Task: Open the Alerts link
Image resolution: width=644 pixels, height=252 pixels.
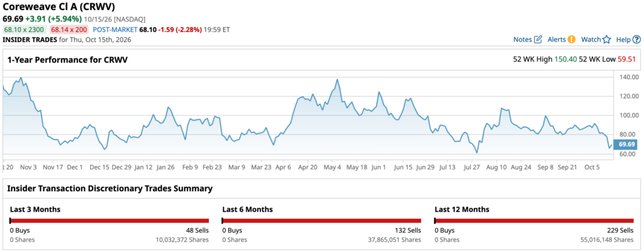Action: (557, 40)
